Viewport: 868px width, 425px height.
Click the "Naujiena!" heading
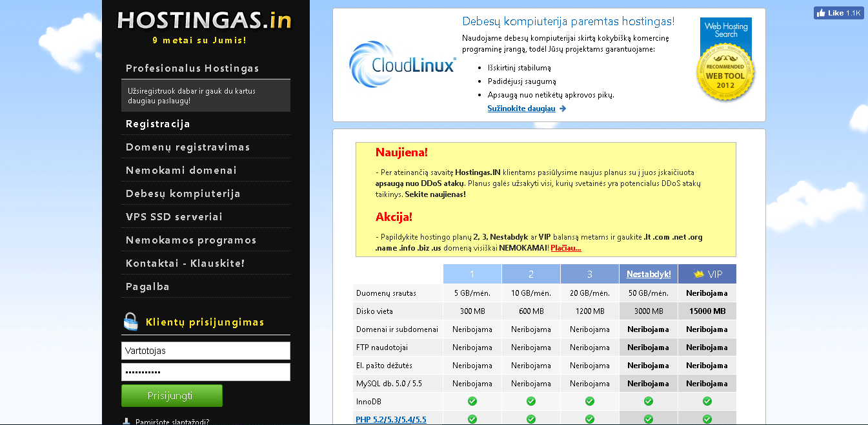(402, 153)
